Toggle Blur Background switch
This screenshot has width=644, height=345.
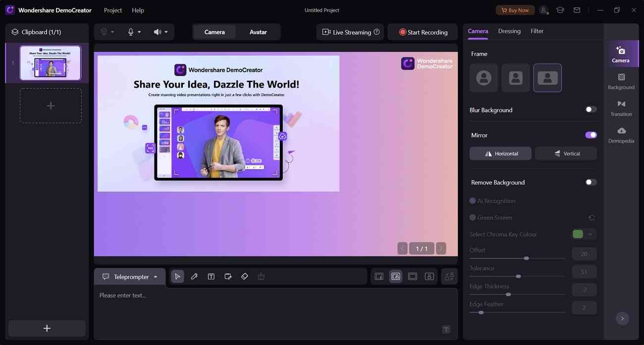pos(590,109)
